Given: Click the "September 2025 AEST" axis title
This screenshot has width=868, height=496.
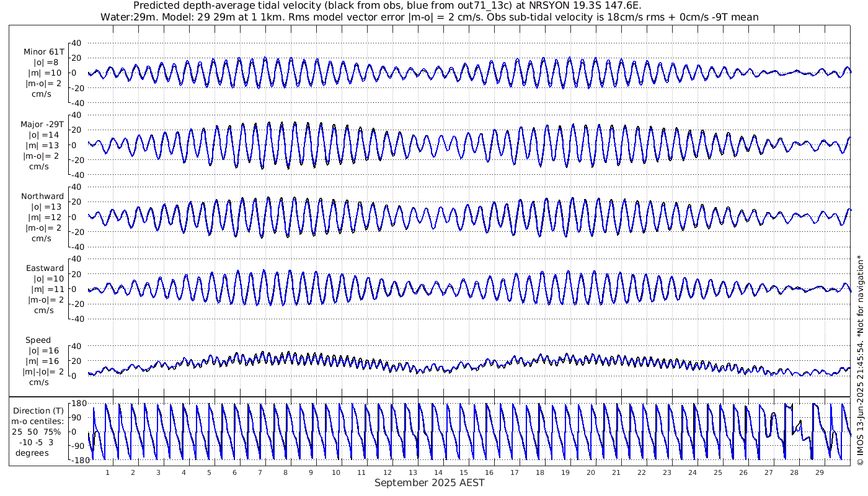Looking at the screenshot, I should [430, 483].
